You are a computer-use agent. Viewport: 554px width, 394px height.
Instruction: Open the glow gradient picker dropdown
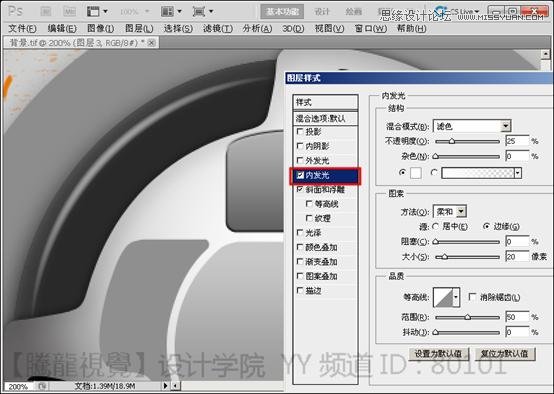click(x=518, y=173)
